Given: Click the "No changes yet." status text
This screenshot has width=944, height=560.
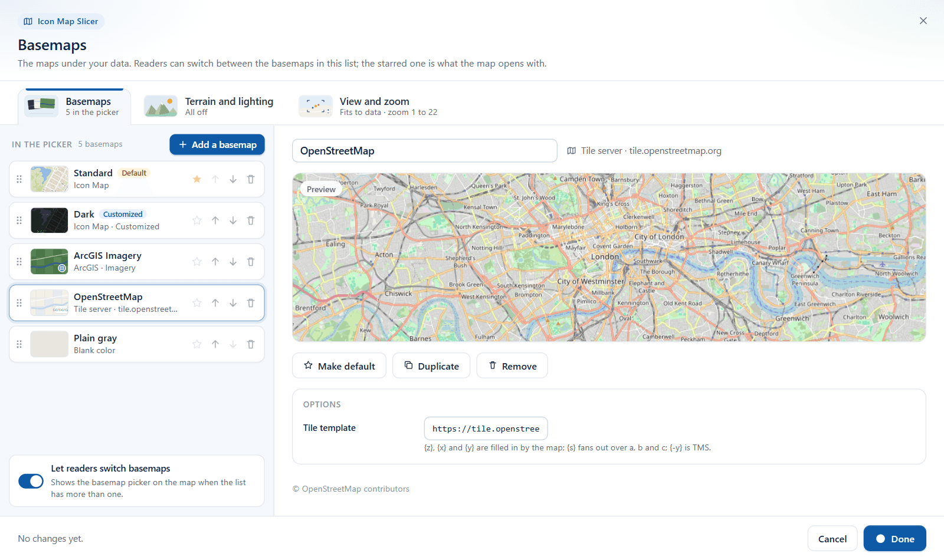Looking at the screenshot, I should 51,539.
